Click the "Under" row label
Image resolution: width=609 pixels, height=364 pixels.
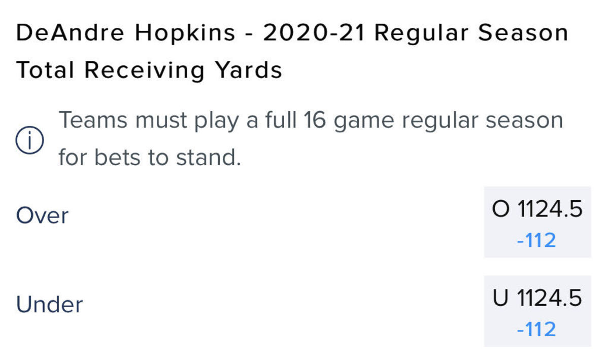pyautogui.click(x=49, y=304)
